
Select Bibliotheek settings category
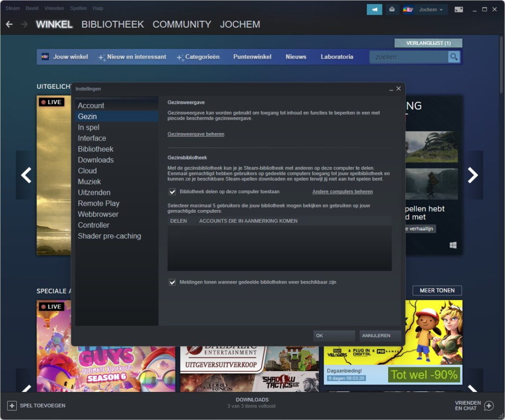[116, 149]
